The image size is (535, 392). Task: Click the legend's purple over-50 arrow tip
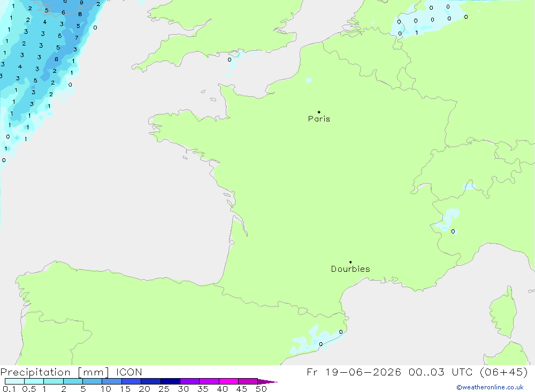pyautogui.click(x=268, y=382)
